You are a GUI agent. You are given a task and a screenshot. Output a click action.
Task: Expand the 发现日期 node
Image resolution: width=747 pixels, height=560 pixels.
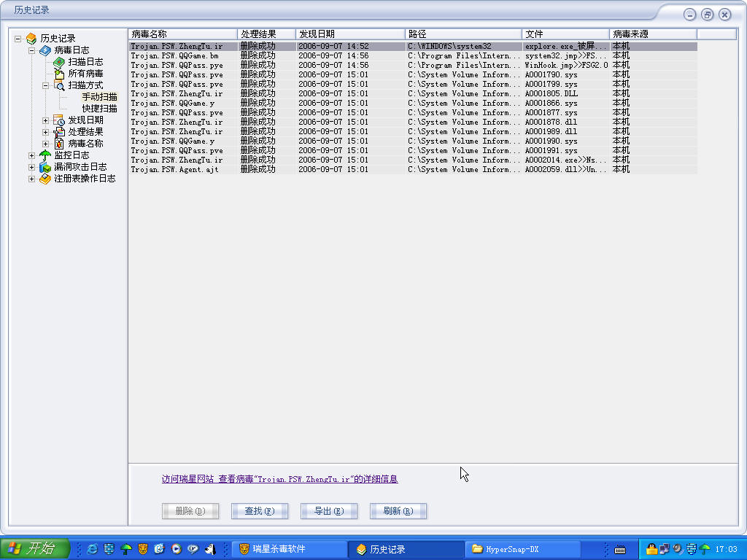(x=46, y=120)
